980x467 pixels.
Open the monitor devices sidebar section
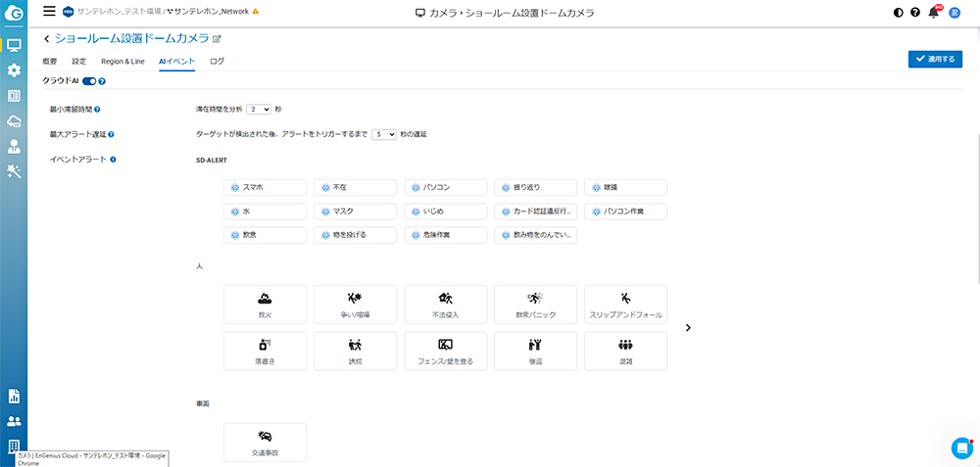pos(14,45)
